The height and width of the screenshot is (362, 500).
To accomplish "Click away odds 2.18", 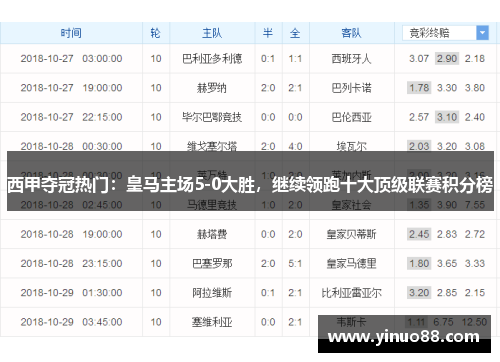I will (475, 59).
